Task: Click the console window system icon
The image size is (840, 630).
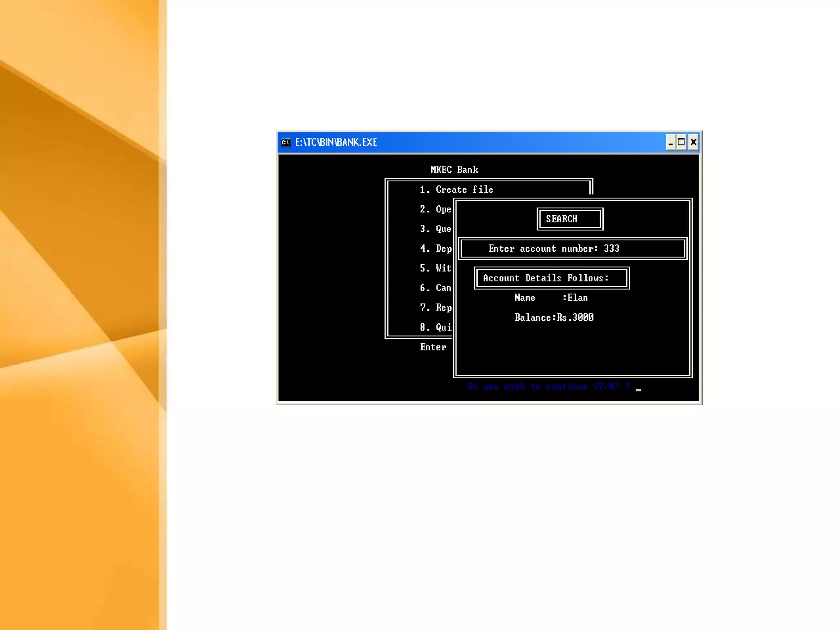Action: pos(286,142)
